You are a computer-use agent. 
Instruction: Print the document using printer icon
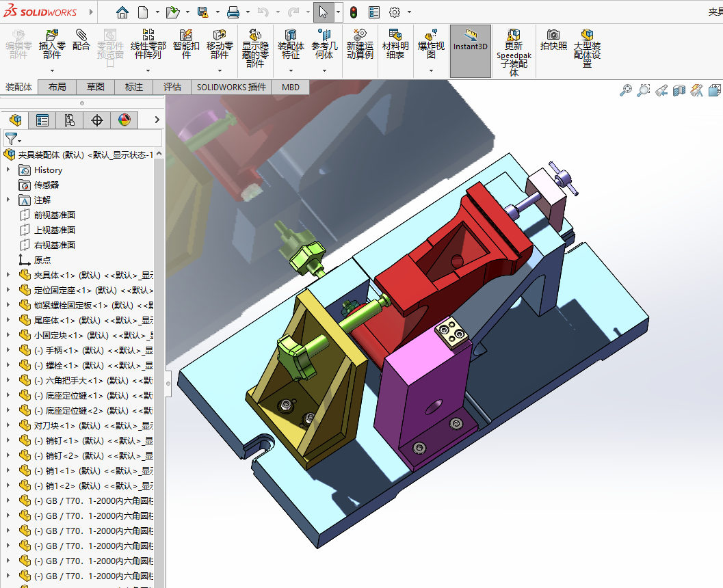[x=233, y=12]
